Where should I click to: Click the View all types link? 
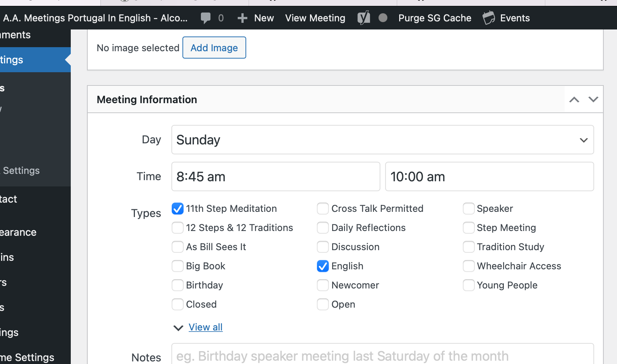(206, 327)
